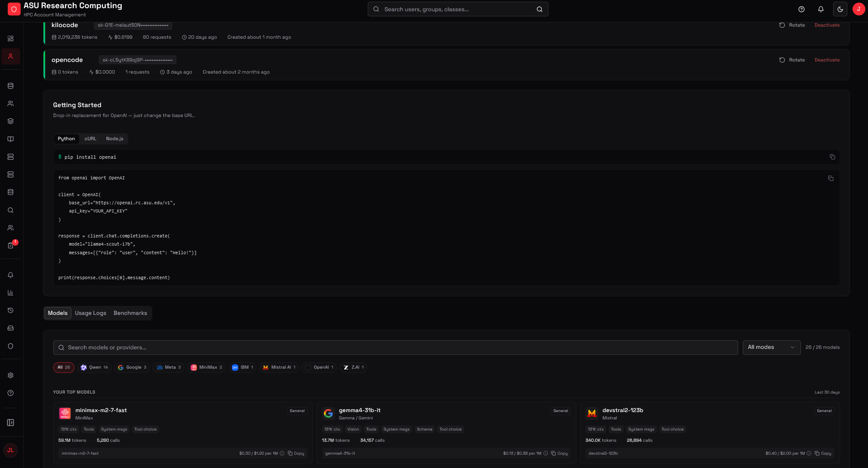The width and height of the screenshot is (868, 468).
Task: Open the hard drive icon in the sidebar
Action: 11,328
